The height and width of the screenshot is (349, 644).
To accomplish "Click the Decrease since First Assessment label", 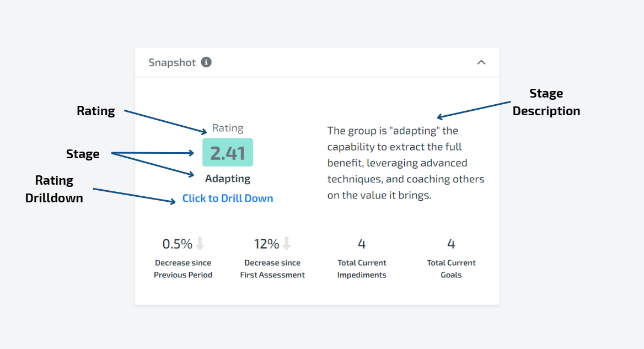I will pyautogui.click(x=272, y=269).
